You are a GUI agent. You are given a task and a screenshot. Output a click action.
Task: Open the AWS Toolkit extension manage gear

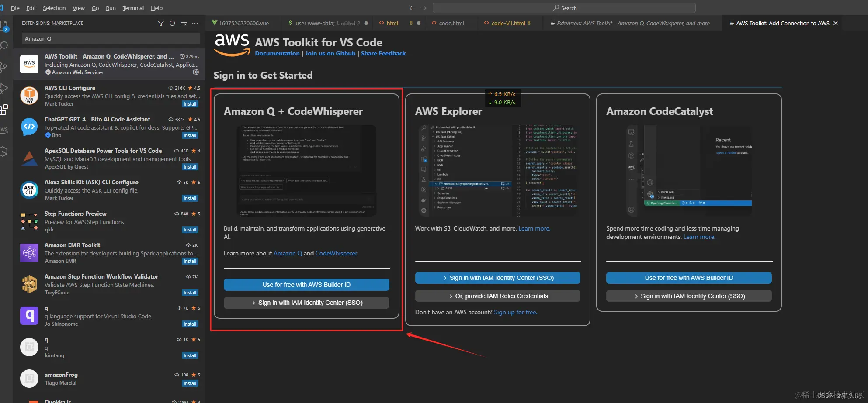(196, 72)
